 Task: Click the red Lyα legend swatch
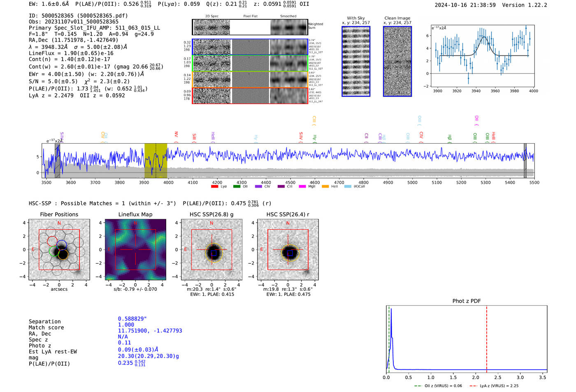214,186
